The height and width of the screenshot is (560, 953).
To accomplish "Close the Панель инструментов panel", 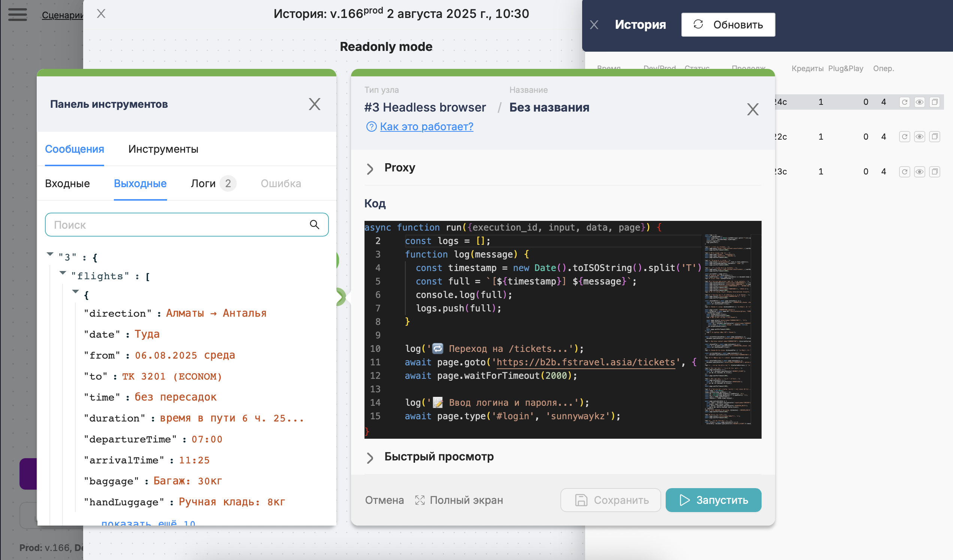I will [314, 104].
